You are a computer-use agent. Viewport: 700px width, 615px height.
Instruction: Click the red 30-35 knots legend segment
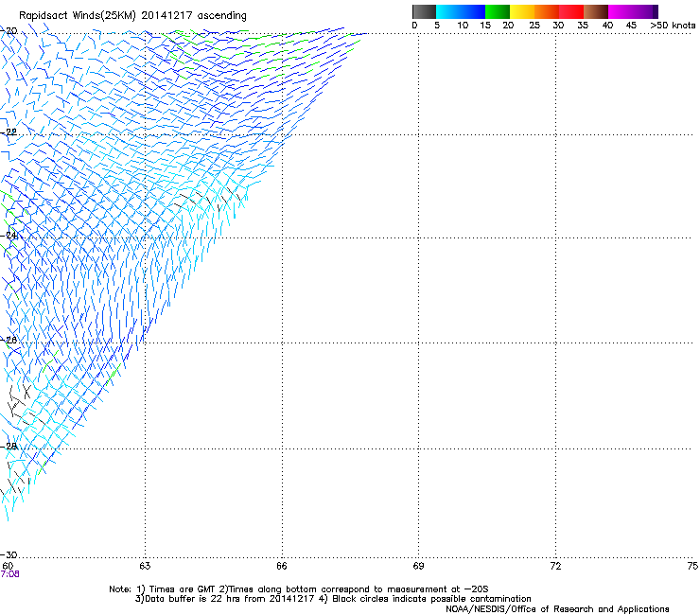571,11
